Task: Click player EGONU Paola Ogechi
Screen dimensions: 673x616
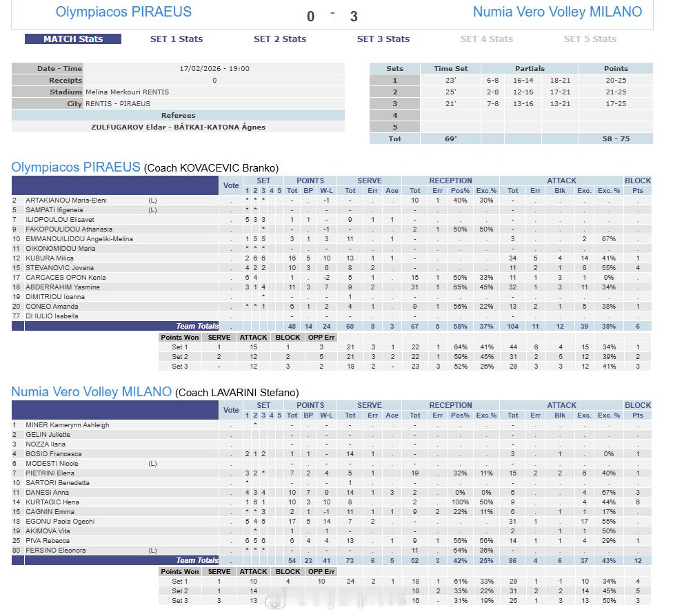Action: (x=60, y=521)
